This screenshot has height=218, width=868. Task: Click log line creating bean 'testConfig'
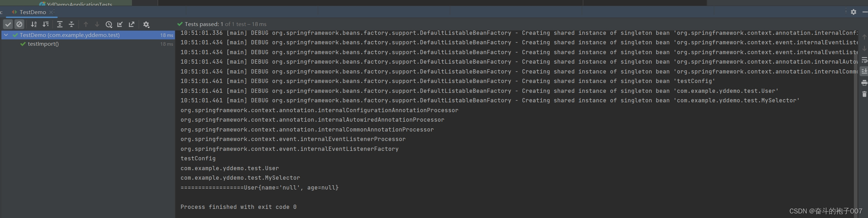click(448, 81)
